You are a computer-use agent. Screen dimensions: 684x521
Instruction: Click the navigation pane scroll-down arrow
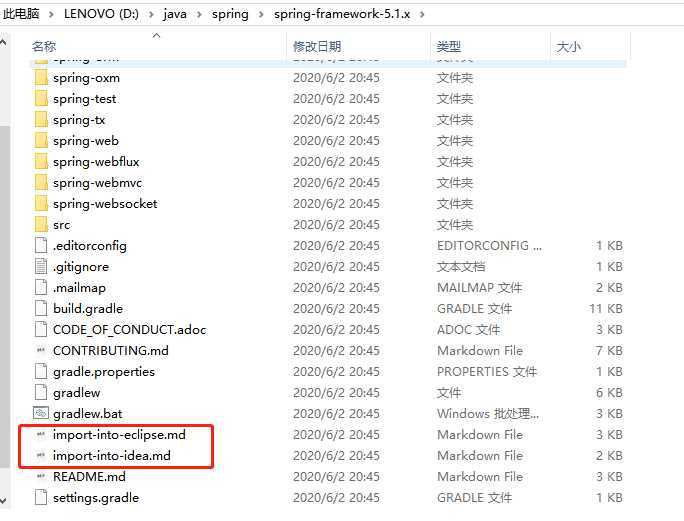[x=3, y=500]
